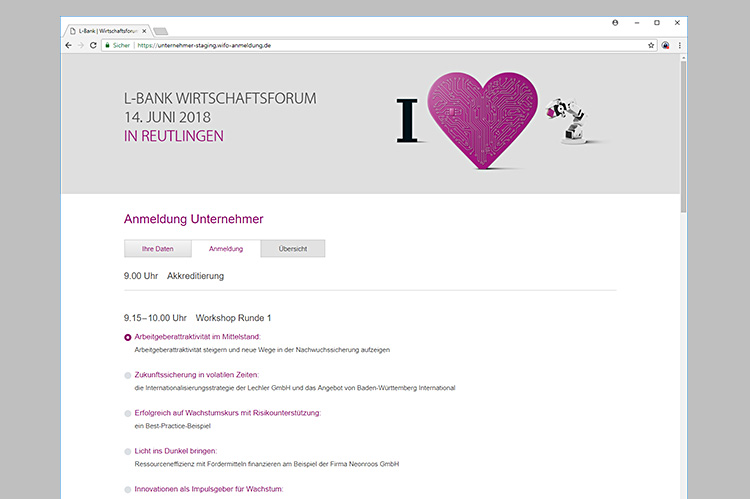Open the Chrome three-dot menu
This screenshot has height=499, width=750.
[679, 45]
